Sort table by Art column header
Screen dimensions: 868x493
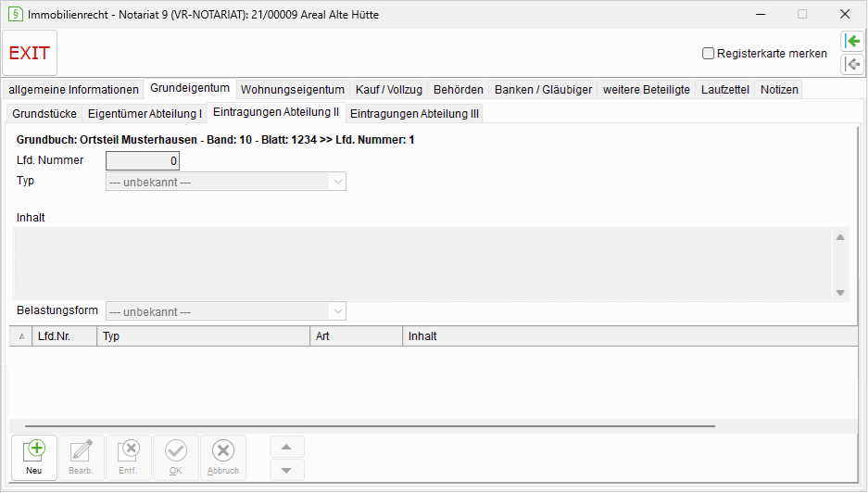[x=356, y=336]
